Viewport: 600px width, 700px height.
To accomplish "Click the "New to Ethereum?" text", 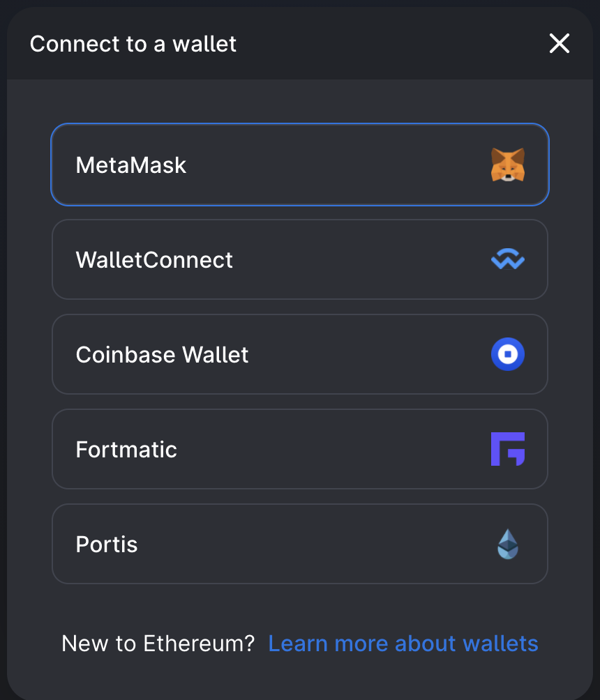I will click(x=158, y=644).
